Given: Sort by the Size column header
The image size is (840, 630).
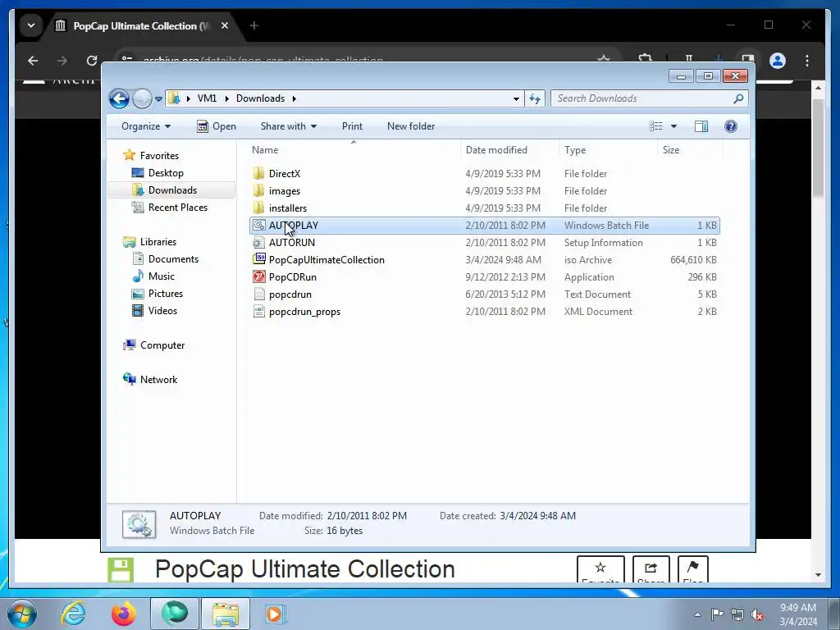Looking at the screenshot, I should point(690,150).
